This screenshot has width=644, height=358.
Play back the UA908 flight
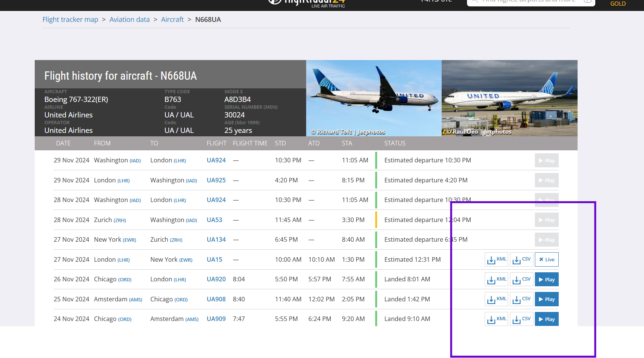(546, 299)
